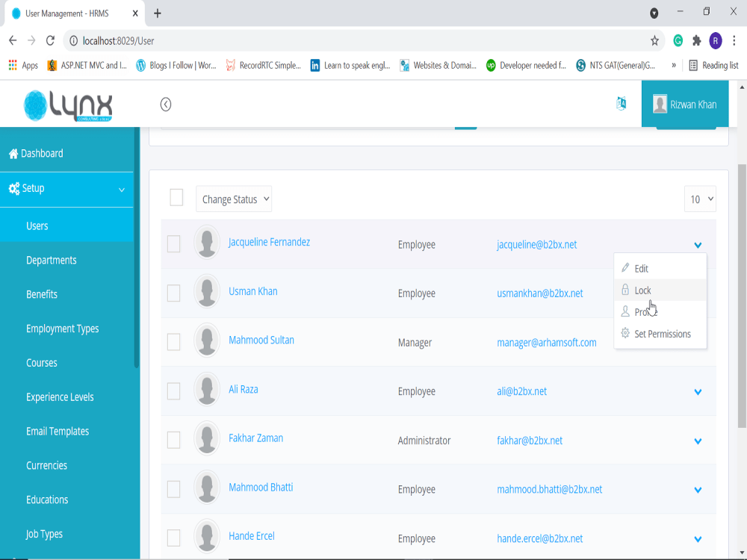747x560 pixels.
Task: Expand actions chevron for Ali Raza row
Action: coord(698,392)
